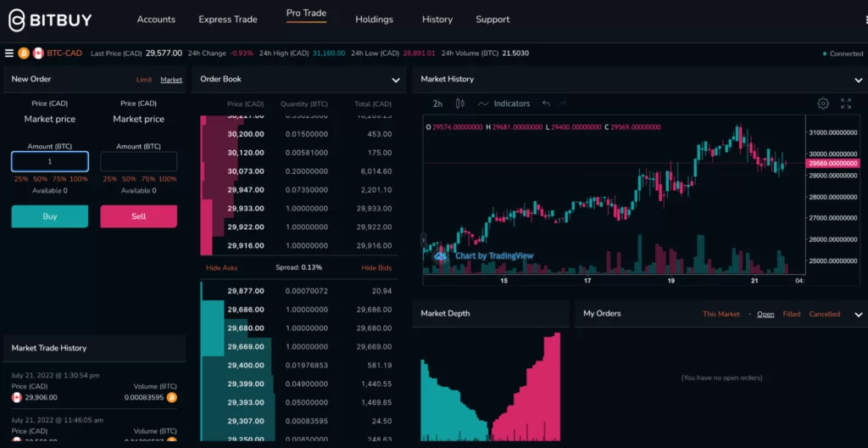The image size is (868, 448).
Task: Go to the Accounts page
Action: (156, 20)
